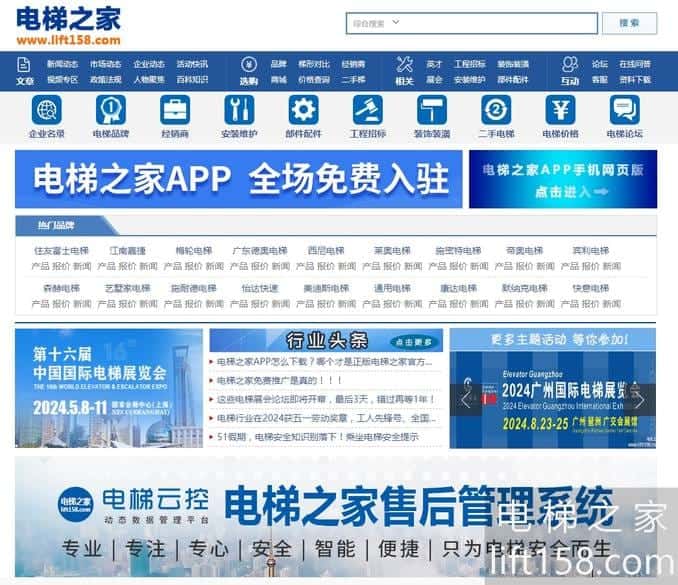Open the 安装维护 wrench icon
The width and height of the screenshot is (678, 585).
point(239,110)
